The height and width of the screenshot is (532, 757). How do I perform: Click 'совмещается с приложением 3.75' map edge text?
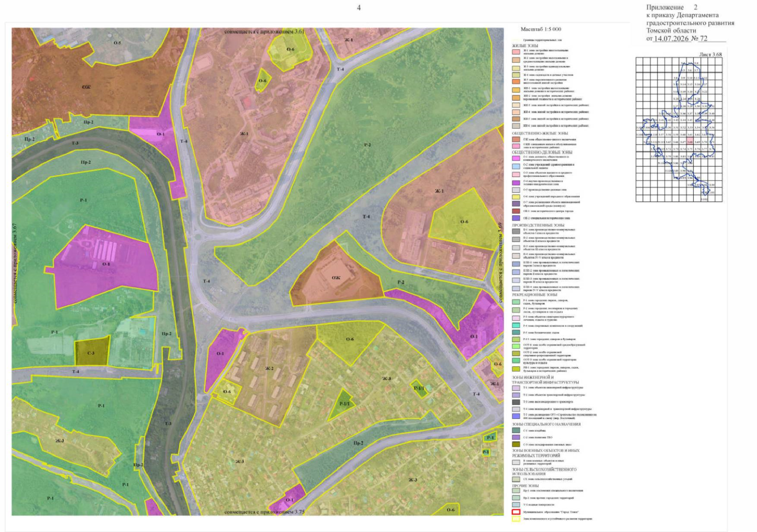(x=264, y=512)
